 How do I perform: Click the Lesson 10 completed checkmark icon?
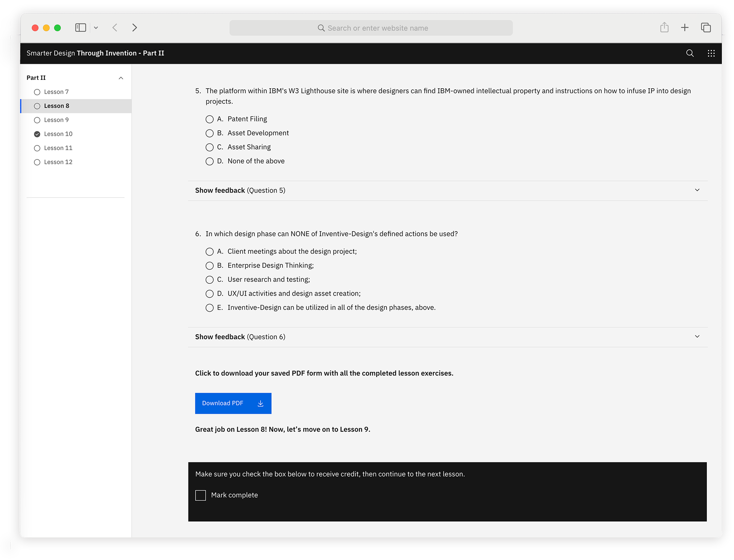(x=37, y=134)
